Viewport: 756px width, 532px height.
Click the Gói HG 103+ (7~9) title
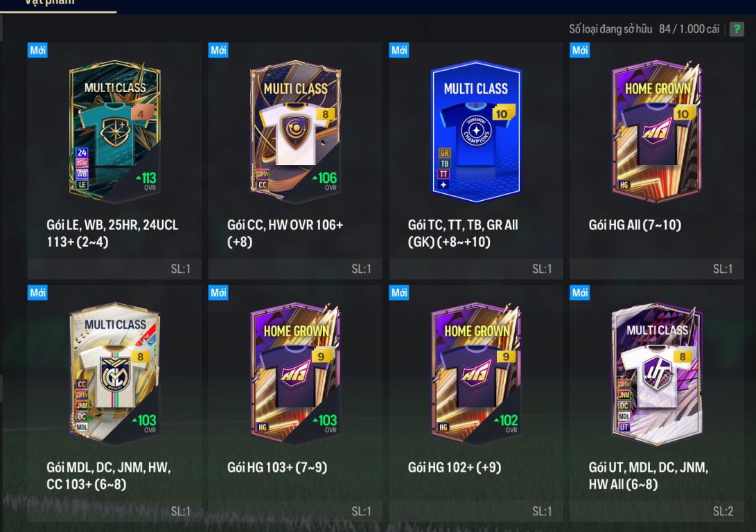277,467
